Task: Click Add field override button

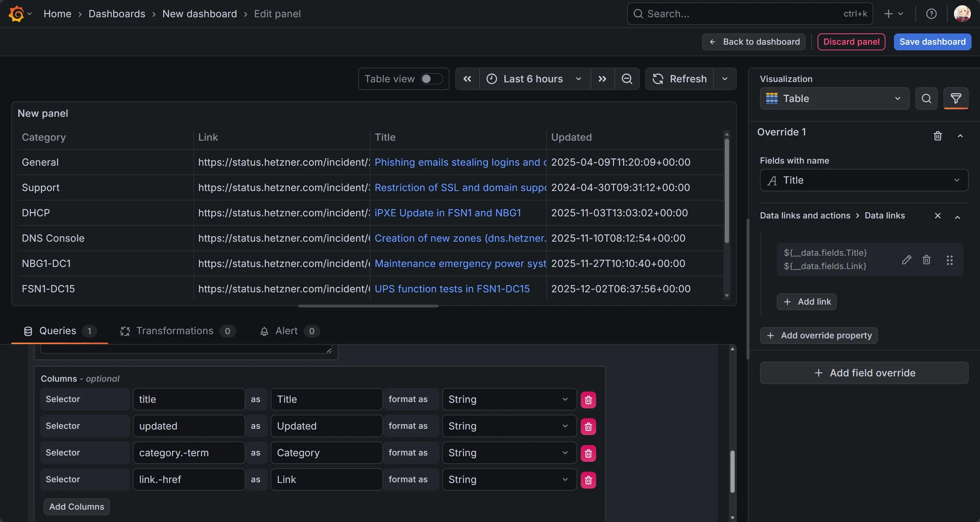Action: [864, 373]
